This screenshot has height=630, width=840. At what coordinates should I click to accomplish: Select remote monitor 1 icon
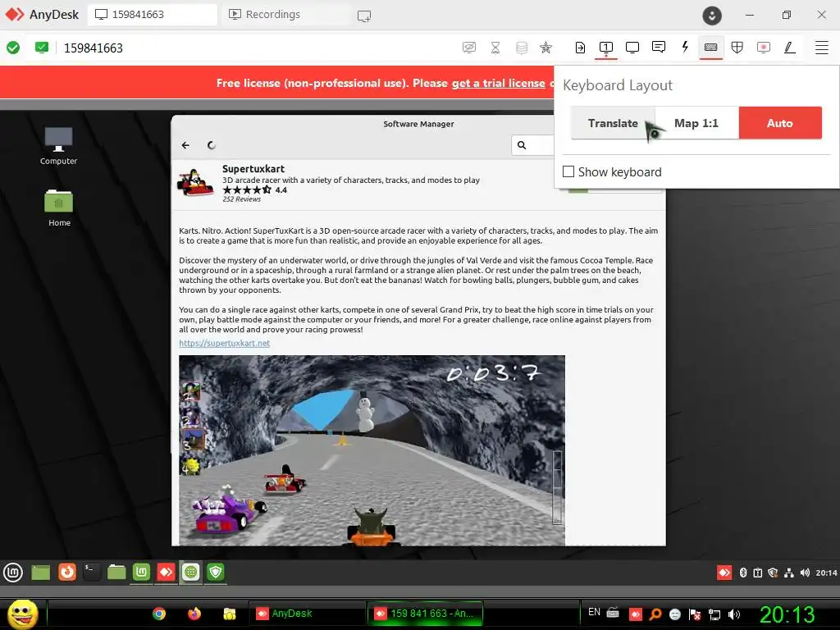(x=606, y=48)
